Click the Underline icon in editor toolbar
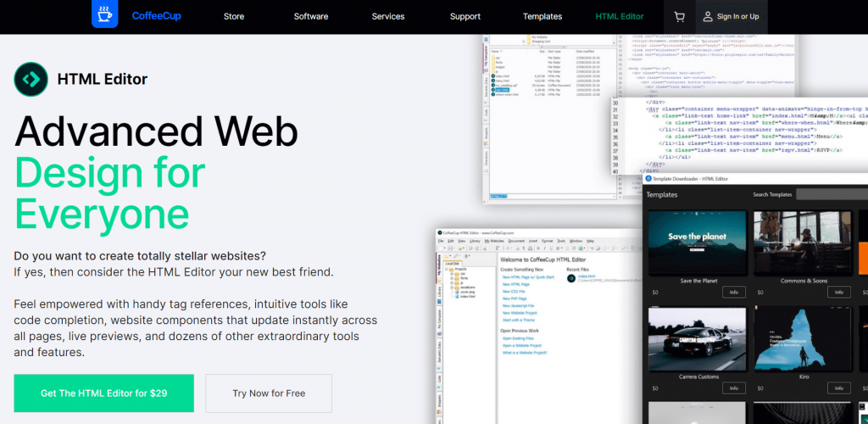Image resolution: width=868 pixels, height=424 pixels. point(551,248)
